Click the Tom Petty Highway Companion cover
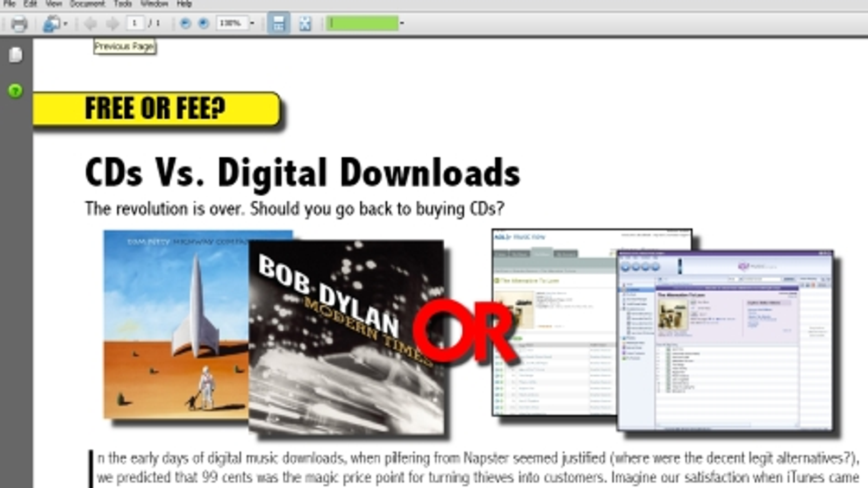The width and height of the screenshot is (868, 488). (x=176, y=324)
